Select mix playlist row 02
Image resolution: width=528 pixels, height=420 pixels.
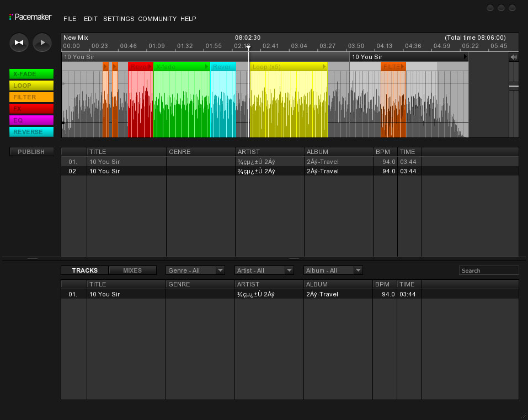pos(290,171)
